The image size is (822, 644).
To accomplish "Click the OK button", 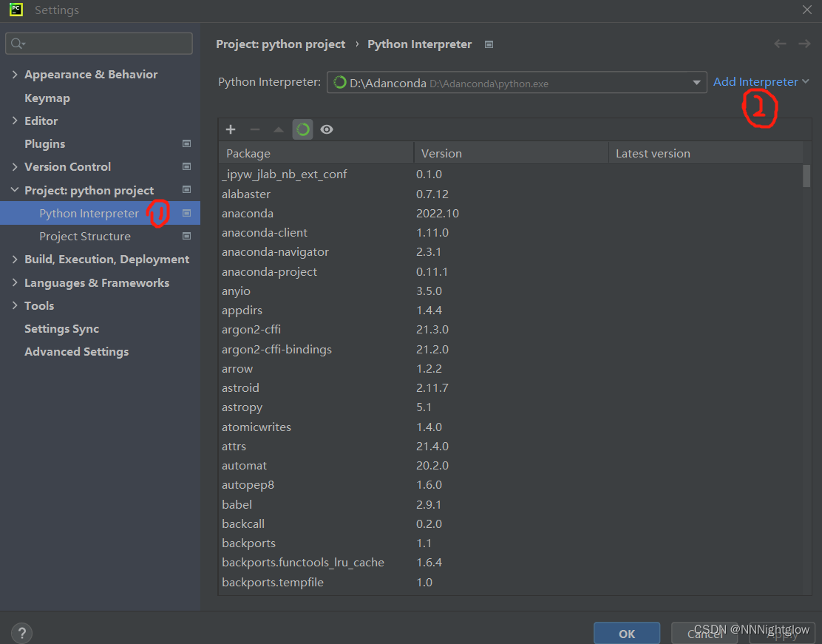I will 626,634.
